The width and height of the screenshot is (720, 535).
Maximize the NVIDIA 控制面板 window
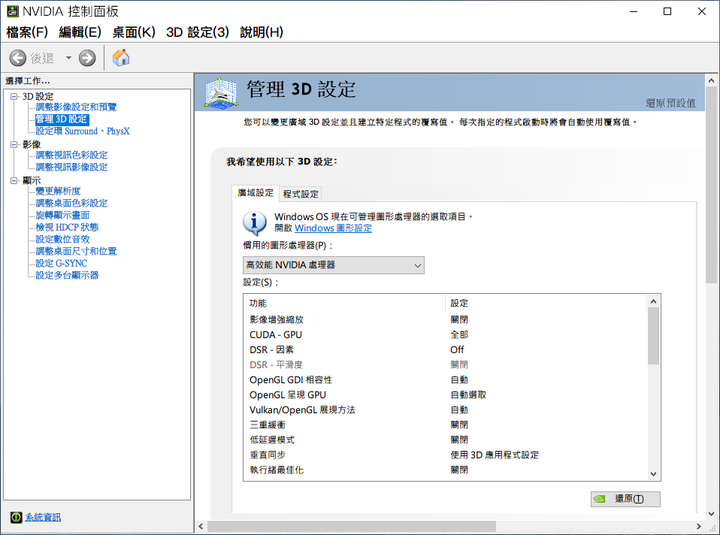[x=667, y=11]
